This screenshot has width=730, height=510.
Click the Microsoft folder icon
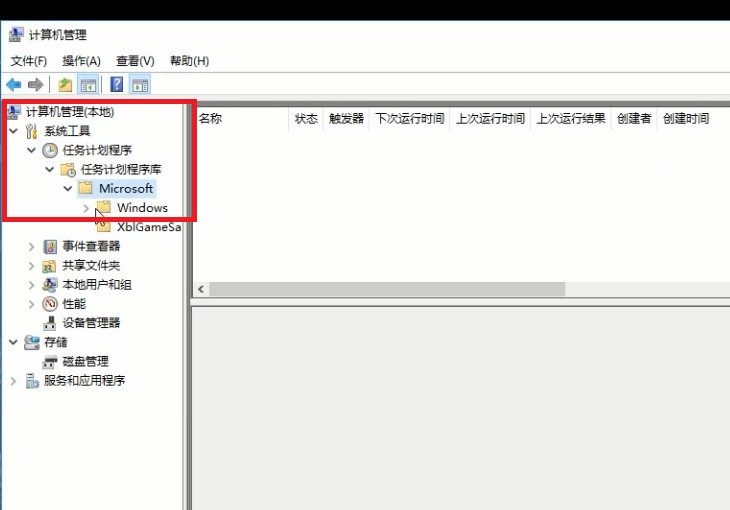coord(86,188)
